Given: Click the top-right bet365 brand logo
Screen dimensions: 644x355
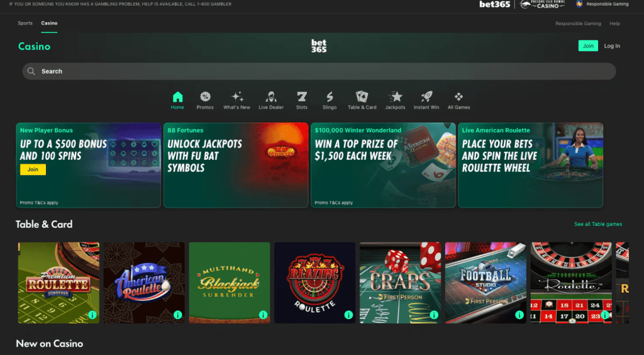Looking at the screenshot, I should click(x=495, y=4).
